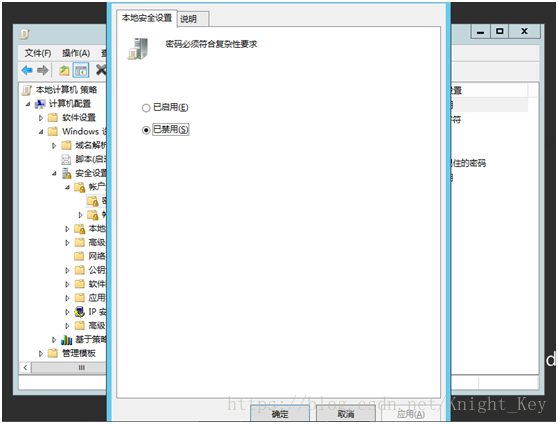Image resolution: width=558 pixels, height=424 pixels.
Task: Click the delete X toolbar icon
Action: click(101, 70)
